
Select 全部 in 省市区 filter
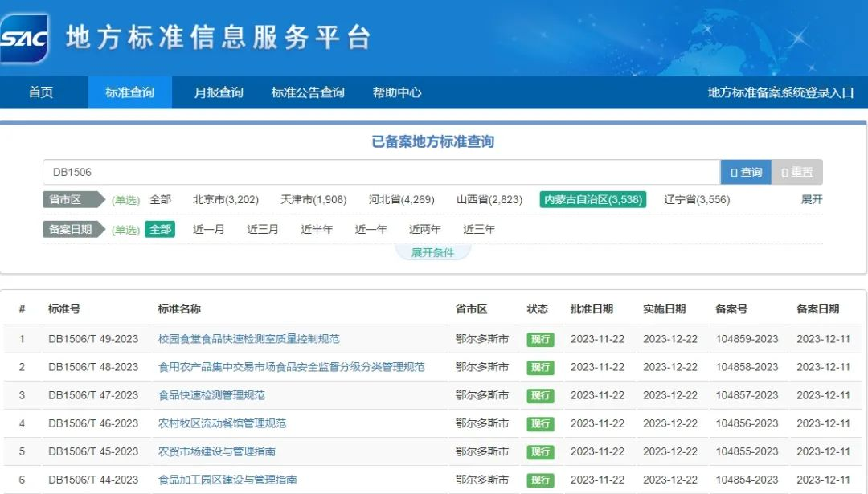[161, 199]
